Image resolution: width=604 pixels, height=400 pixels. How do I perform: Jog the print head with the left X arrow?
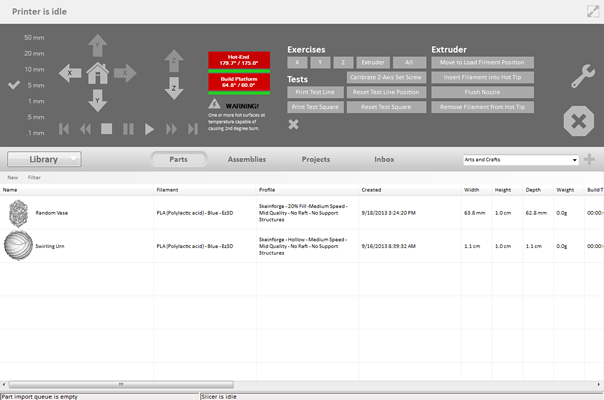(69, 73)
